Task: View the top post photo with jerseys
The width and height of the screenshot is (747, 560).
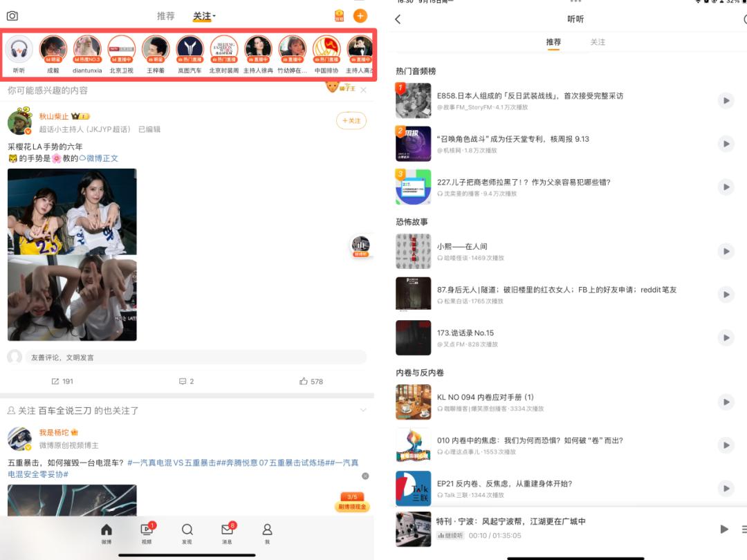Action: click(x=72, y=212)
